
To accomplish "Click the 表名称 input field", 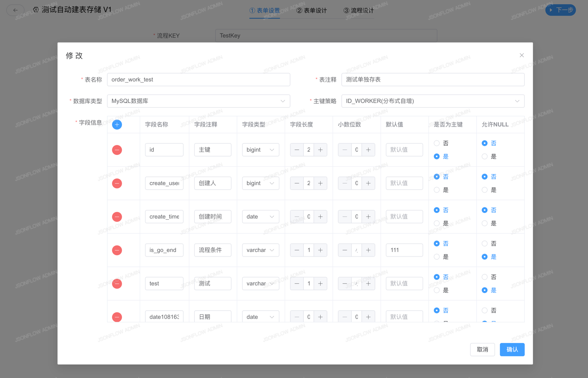I will (198, 80).
